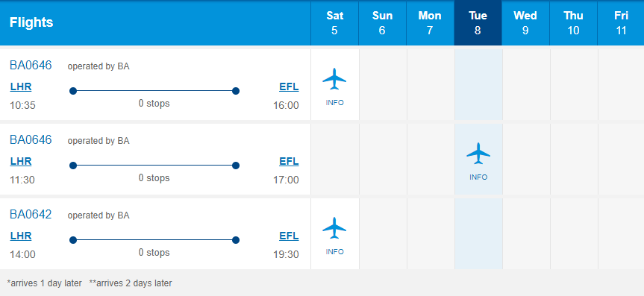Image resolution: width=644 pixels, height=296 pixels.
Task: Open the LHR link for the 11:30 departure
Action: click(x=21, y=161)
